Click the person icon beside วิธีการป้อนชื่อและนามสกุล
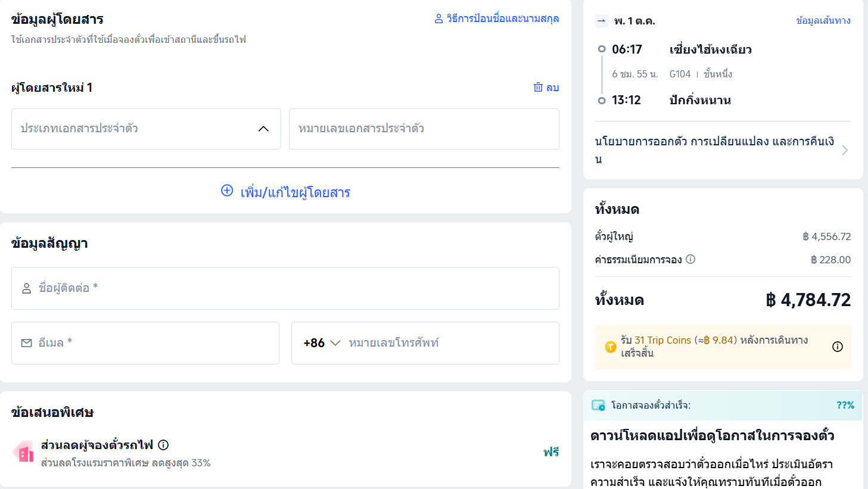Viewport: 868px width, 489px height. [438, 18]
